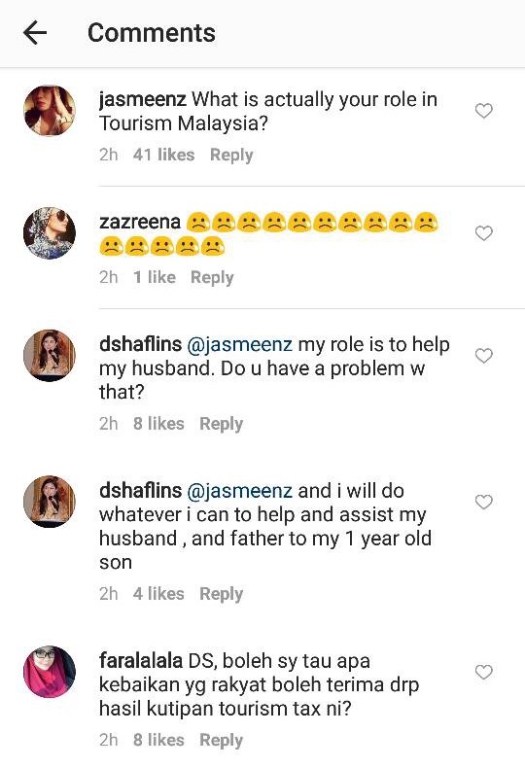Open dshaflins' avatar on first reply
Image resolution: width=525 pixels, height=768 pixels.
coord(49,355)
